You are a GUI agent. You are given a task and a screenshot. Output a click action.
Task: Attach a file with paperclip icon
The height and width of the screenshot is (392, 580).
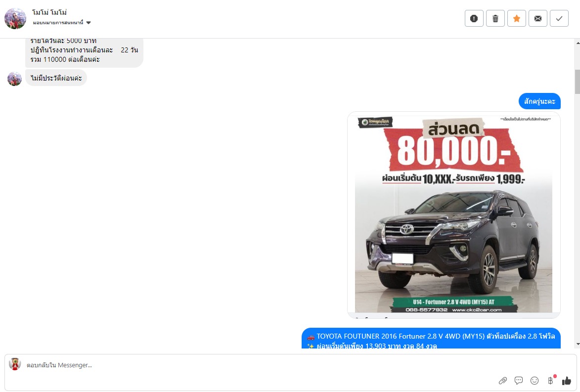503,381
